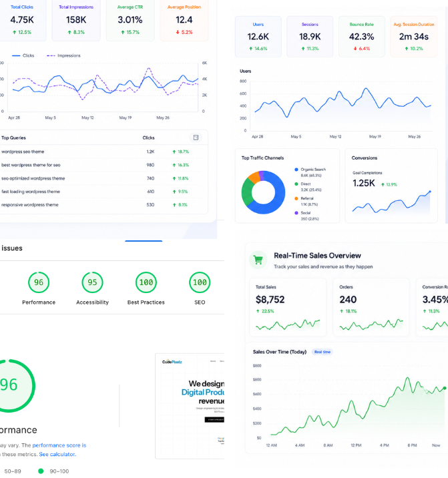Click the Real time badge

322,352
